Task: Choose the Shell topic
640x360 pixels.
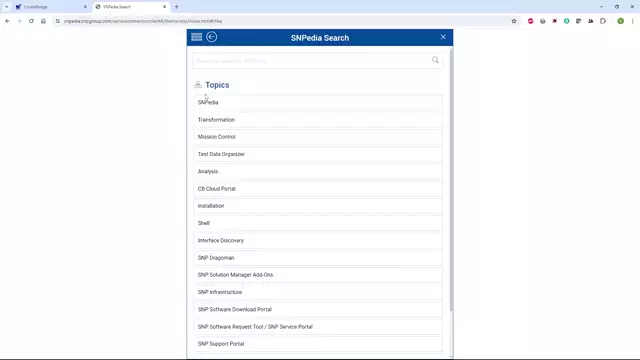Action: click(318, 223)
